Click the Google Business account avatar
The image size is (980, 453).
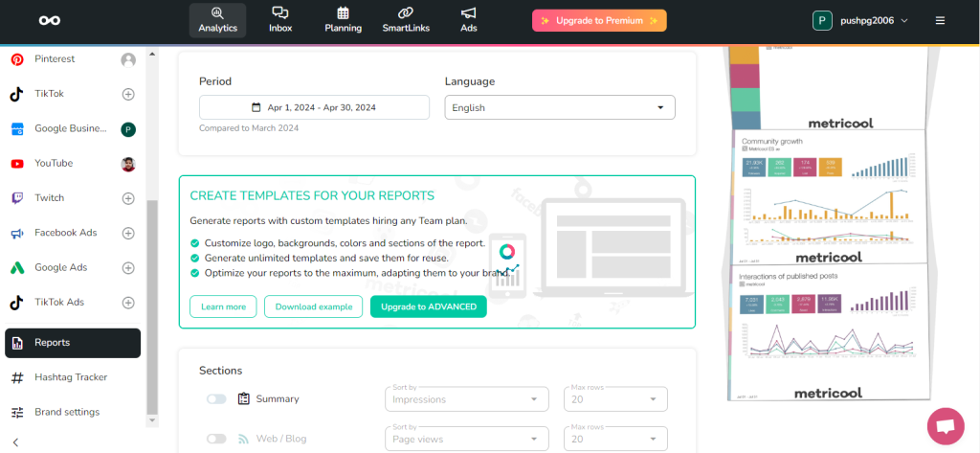tap(128, 129)
